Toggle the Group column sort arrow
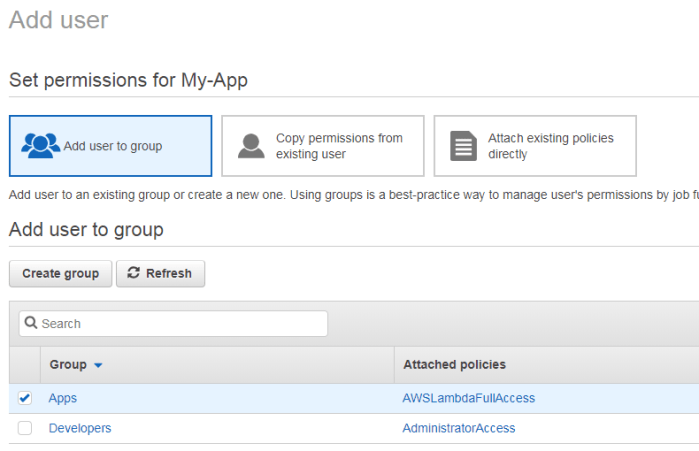The image size is (699, 451). coord(98,366)
